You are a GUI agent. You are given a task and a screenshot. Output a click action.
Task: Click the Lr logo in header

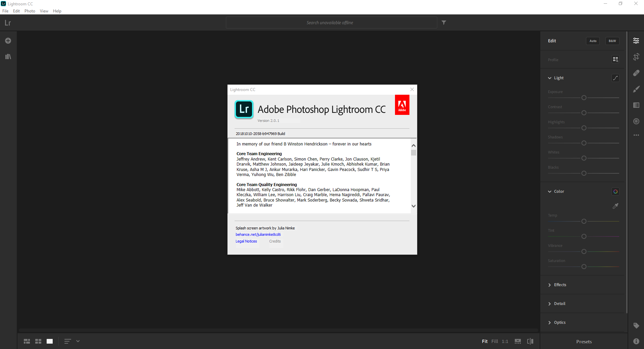pos(8,23)
